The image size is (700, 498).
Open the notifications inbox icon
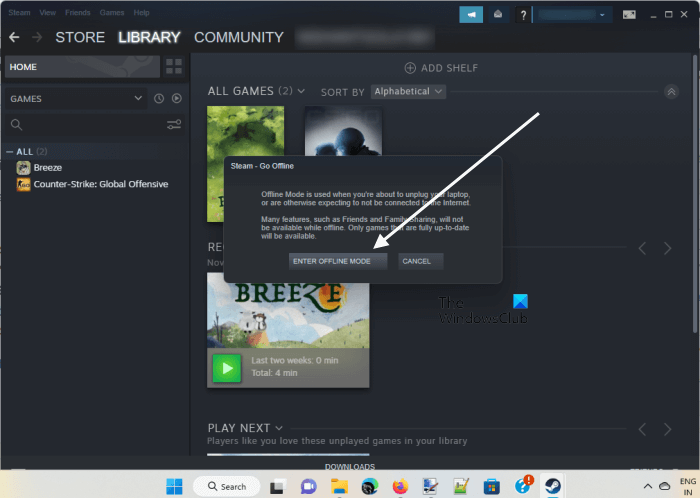click(498, 15)
